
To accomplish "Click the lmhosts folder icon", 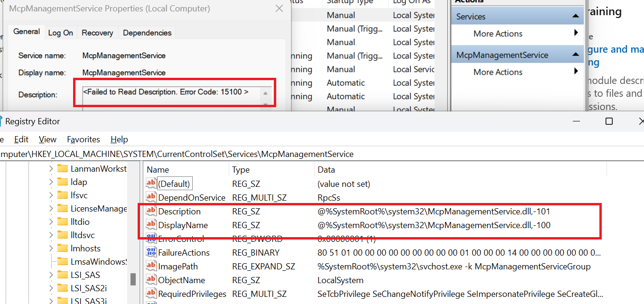I will click(63, 248).
